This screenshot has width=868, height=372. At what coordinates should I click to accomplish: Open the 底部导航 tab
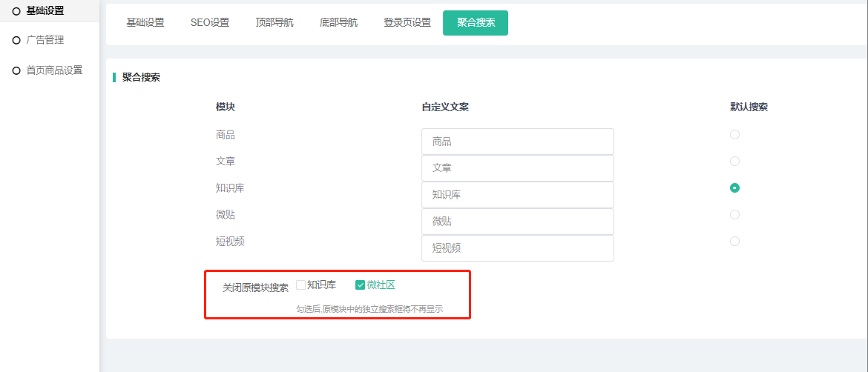point(338,22)
